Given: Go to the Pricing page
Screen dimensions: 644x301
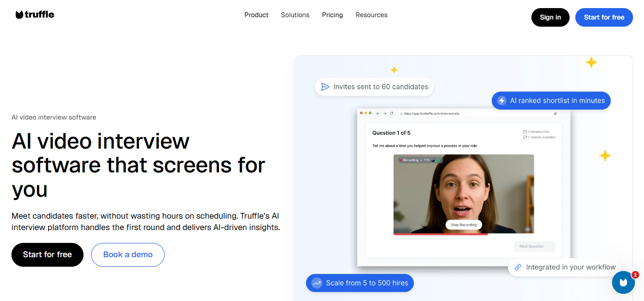Looking at the screenshot, I should point(332,15).
